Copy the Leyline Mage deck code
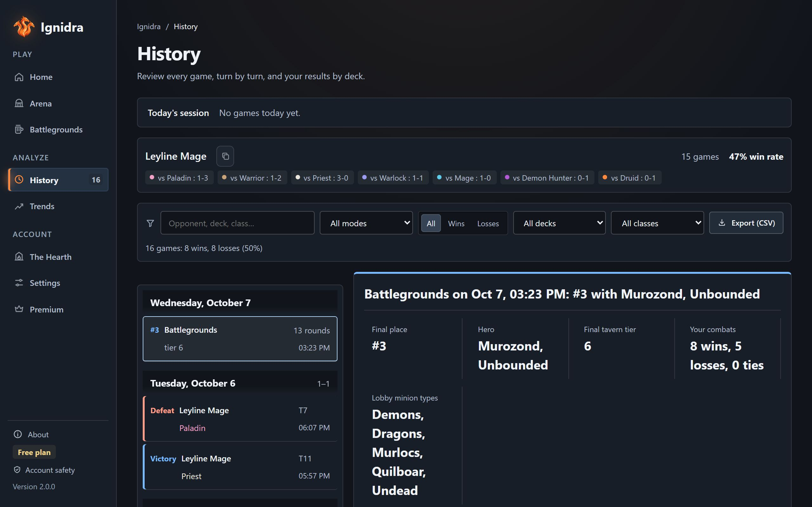The width and height of the screenshot is (812, 507). (225, 156)
